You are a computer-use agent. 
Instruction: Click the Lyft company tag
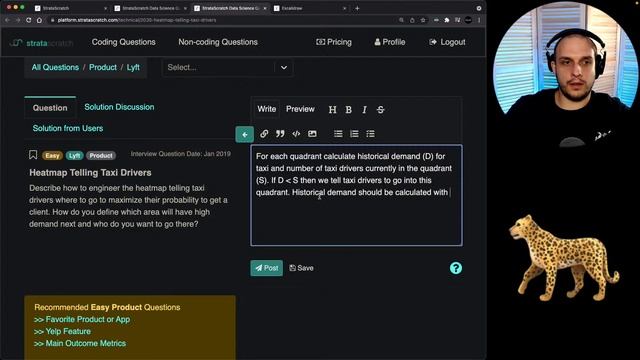[74, 156]
